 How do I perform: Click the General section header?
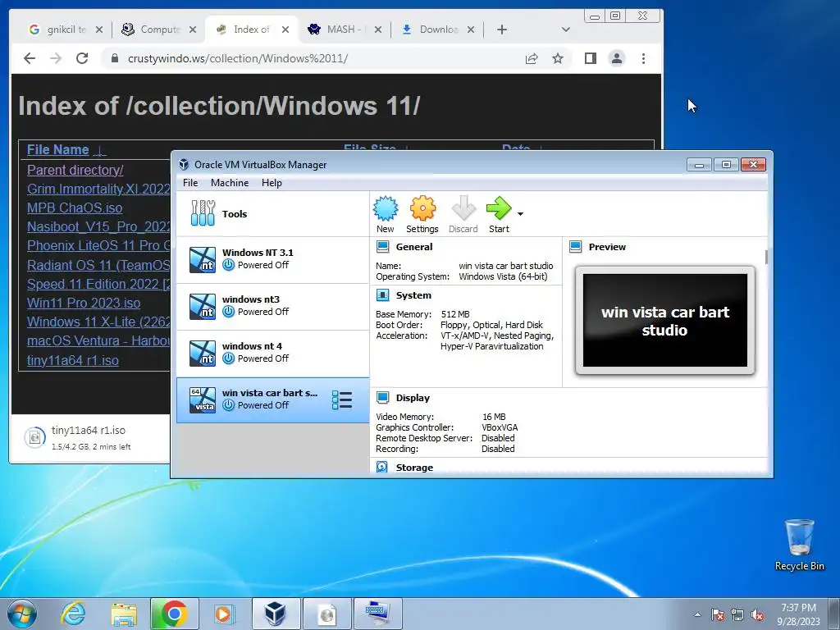(413, 247)
